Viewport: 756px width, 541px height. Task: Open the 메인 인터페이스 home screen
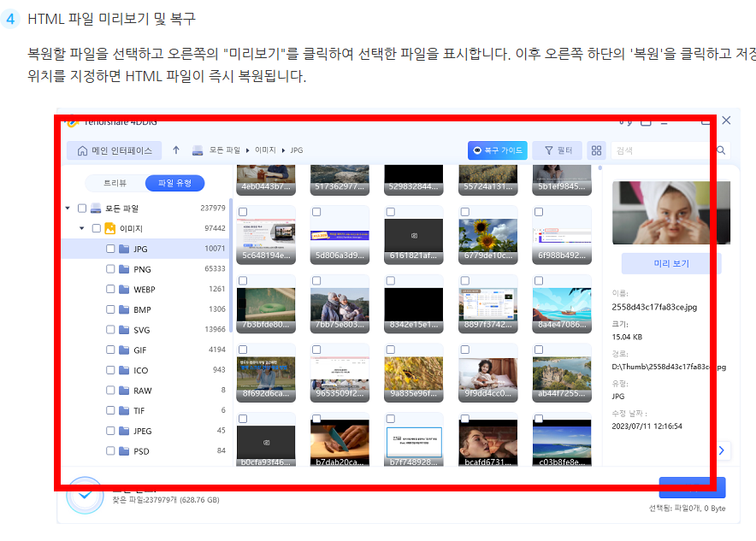[115, 150]
